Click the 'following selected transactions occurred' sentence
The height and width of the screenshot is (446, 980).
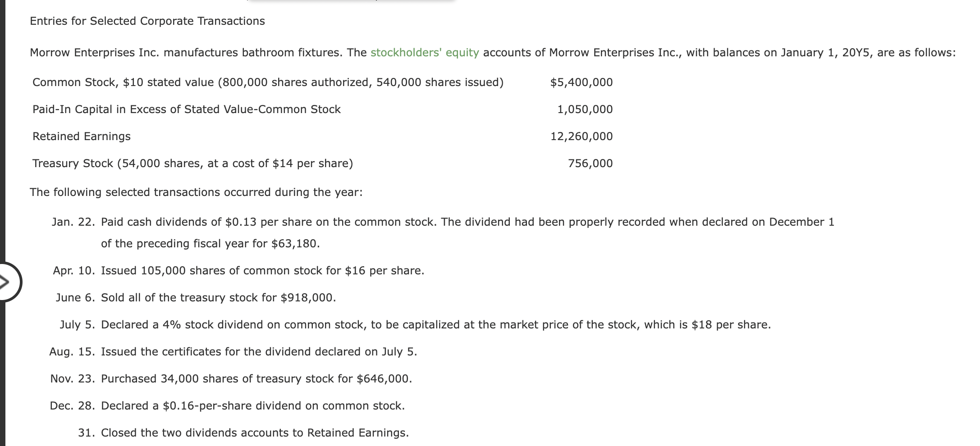point(196,192)
